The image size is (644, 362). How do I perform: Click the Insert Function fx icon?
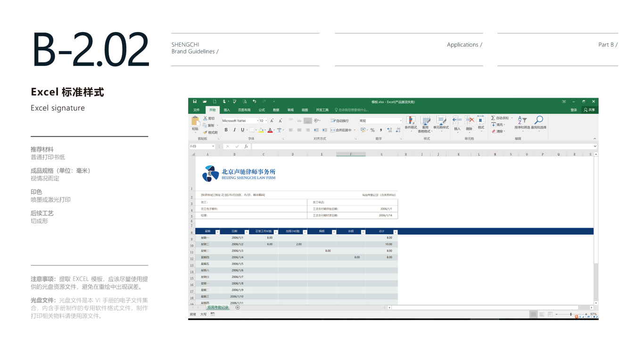246,147
